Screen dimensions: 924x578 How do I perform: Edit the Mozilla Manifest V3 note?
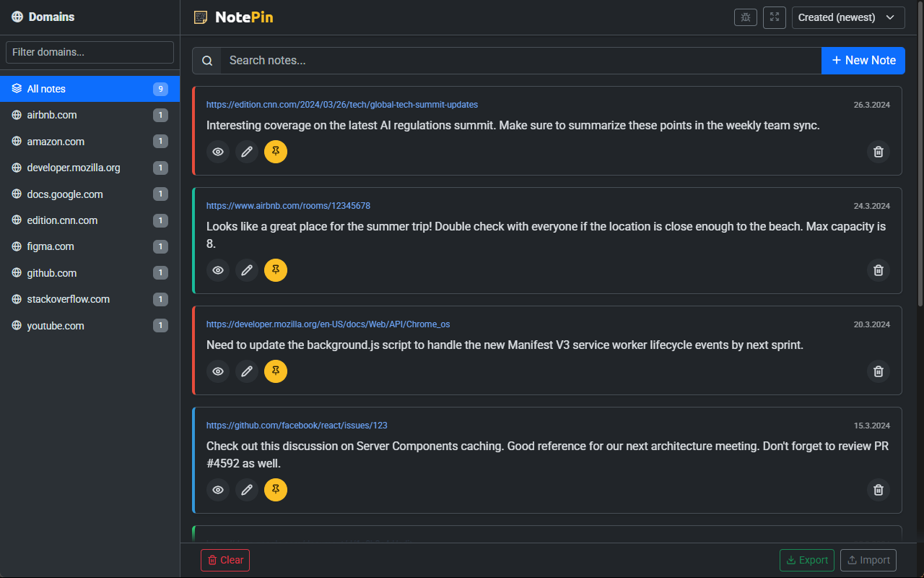coord(247,371)
